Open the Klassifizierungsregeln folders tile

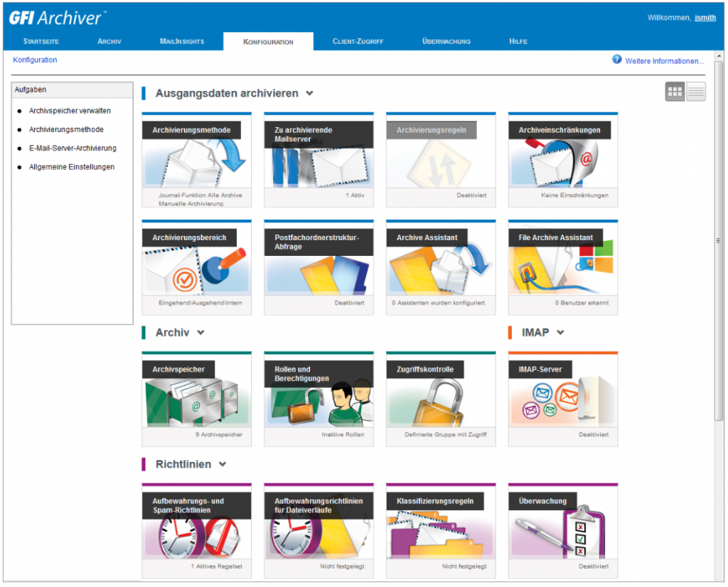coord(441,531)
